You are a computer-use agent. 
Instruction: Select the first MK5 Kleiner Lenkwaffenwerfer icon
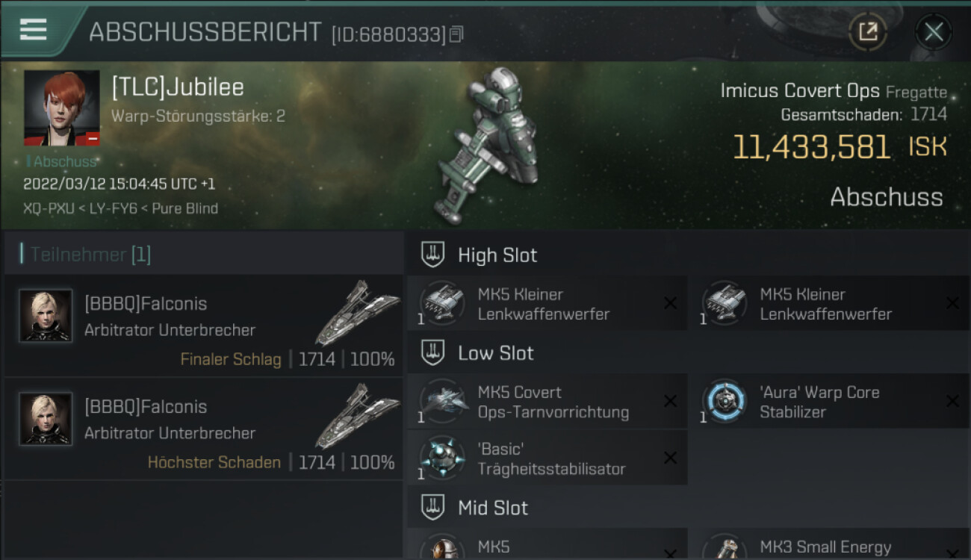[x=442, y=303]
